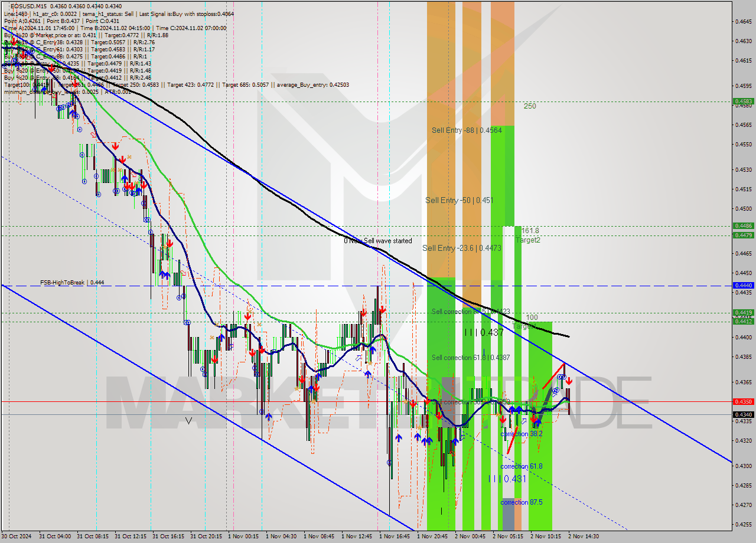
Task: Click the 0.4285 price axis value
Action: click(x=743, y=485)
